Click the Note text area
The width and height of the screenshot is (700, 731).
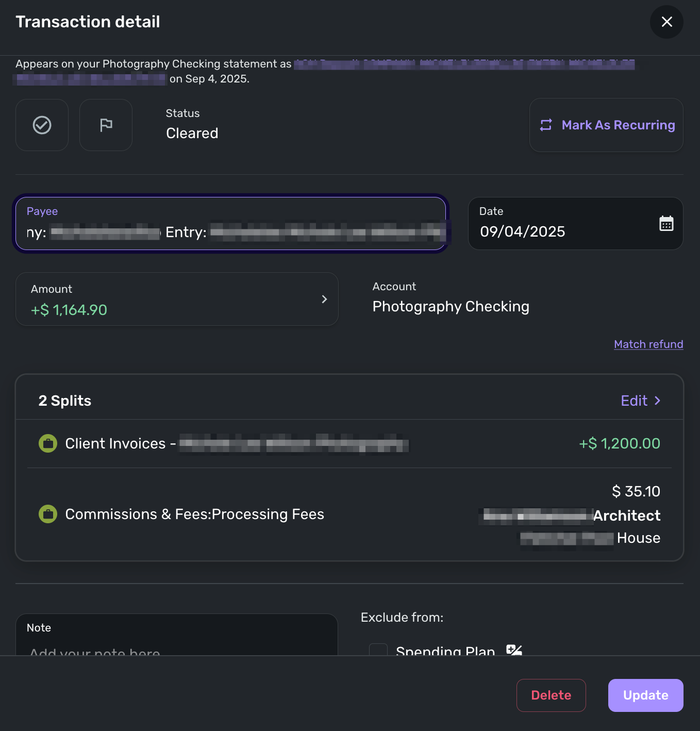pos(176,644)
